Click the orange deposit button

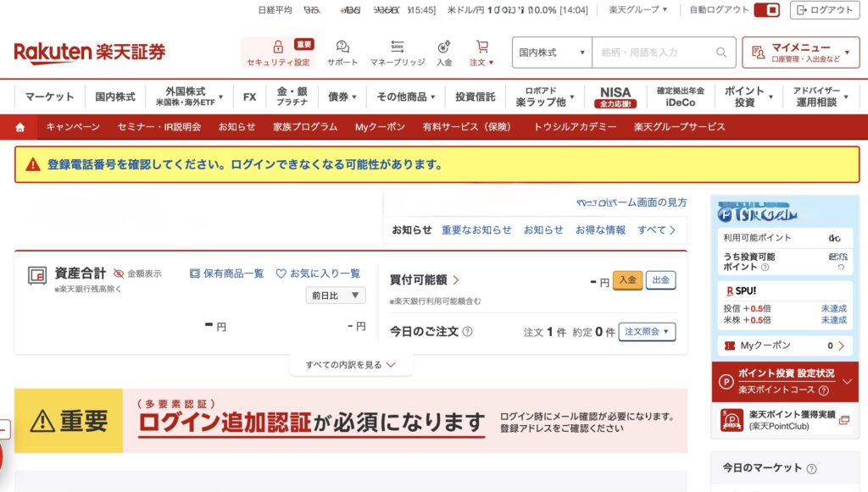pyautogui.click(x=627, y=280)
